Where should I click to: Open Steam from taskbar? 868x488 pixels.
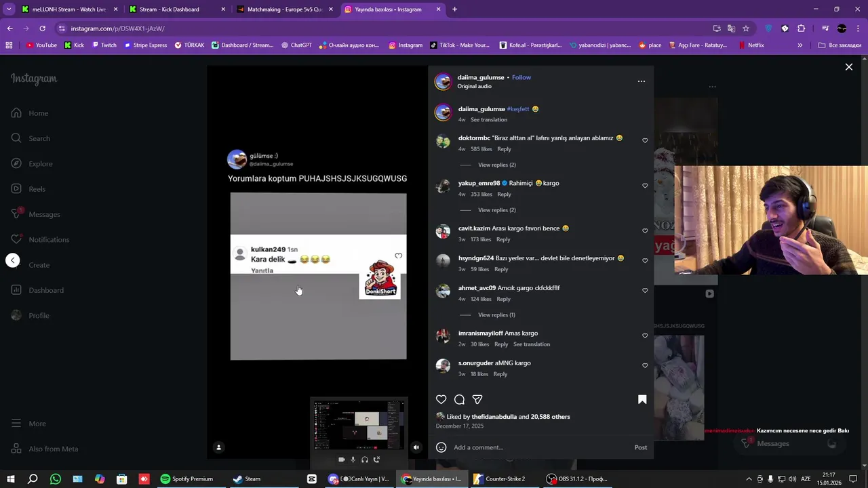(246, 479)
